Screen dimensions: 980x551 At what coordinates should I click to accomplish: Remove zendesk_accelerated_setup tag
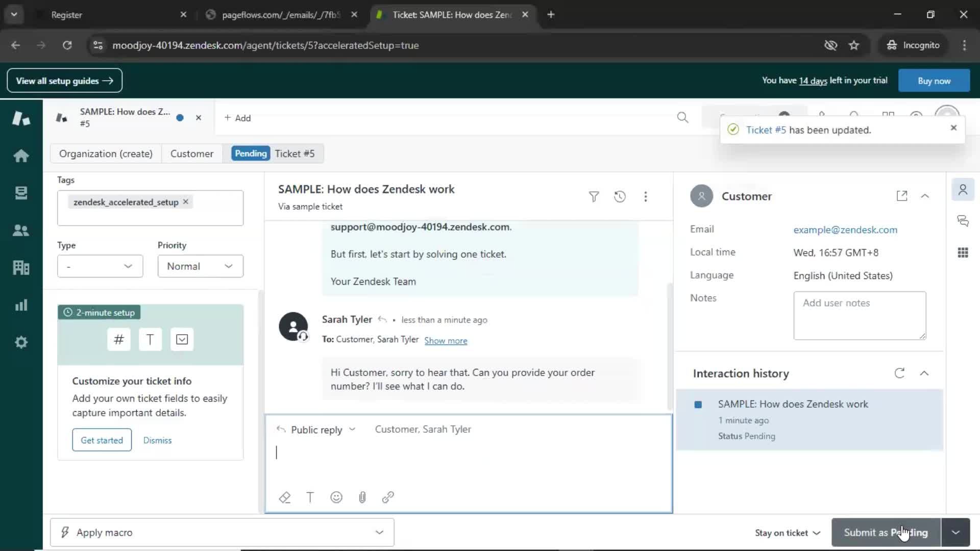pos(186,202)
